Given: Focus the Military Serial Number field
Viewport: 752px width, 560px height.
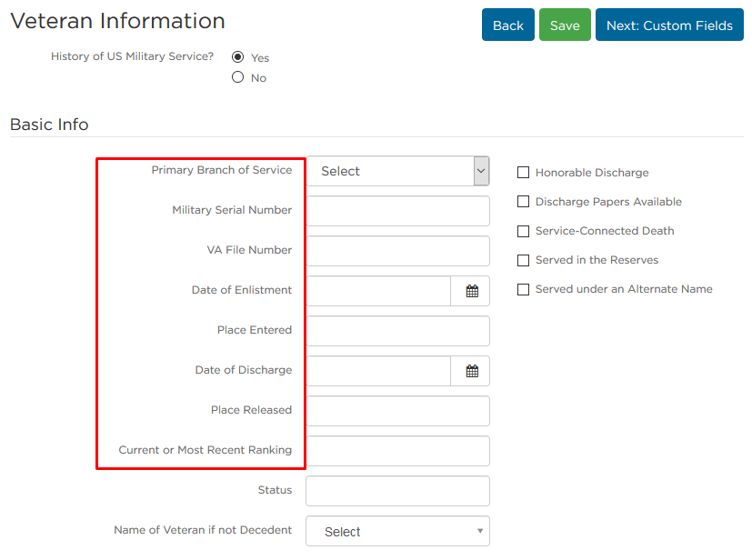Looking at the screenshot, I should tap(398, 211).
